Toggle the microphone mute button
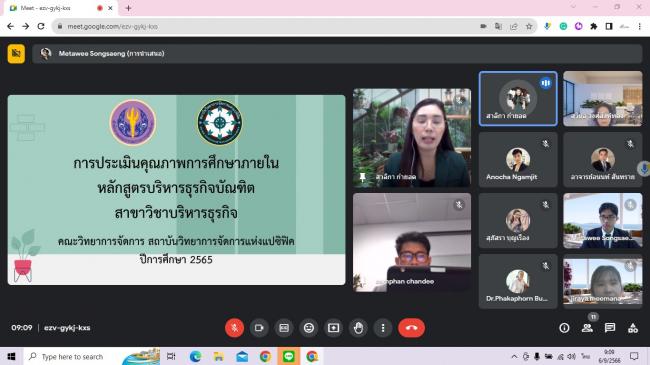Viewport: 650px width, 365px height. click(234, 328)
